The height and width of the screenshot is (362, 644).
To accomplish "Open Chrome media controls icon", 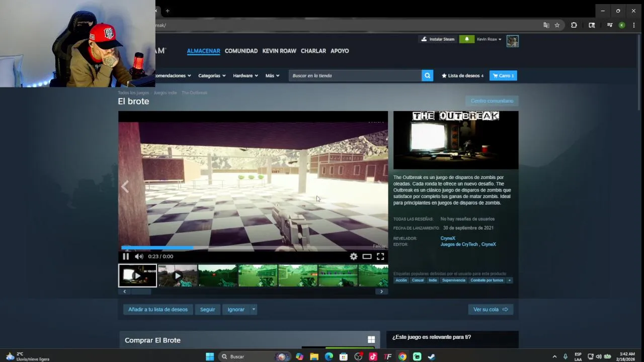I will (x=609, y=25).
